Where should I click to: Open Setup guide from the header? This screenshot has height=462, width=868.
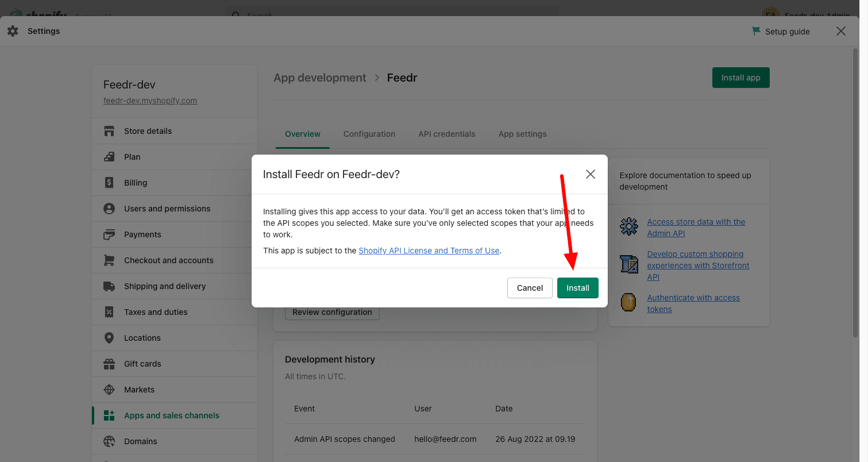[781, 32]
